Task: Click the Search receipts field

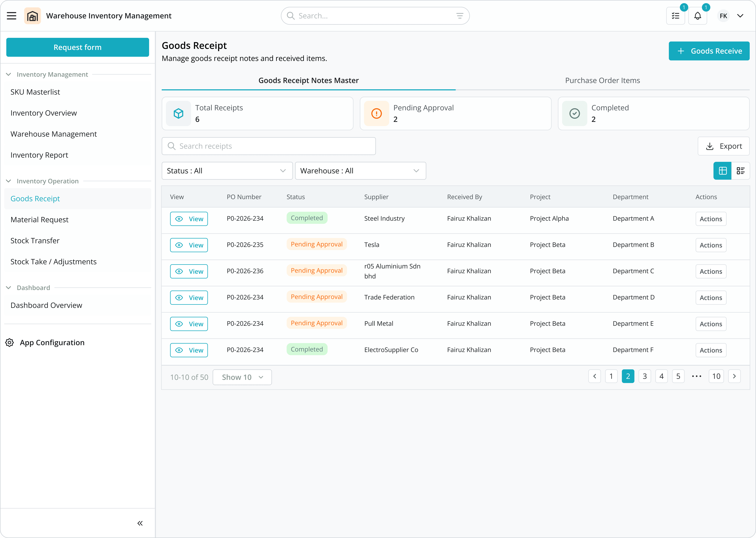Action: tap(269, 146)
